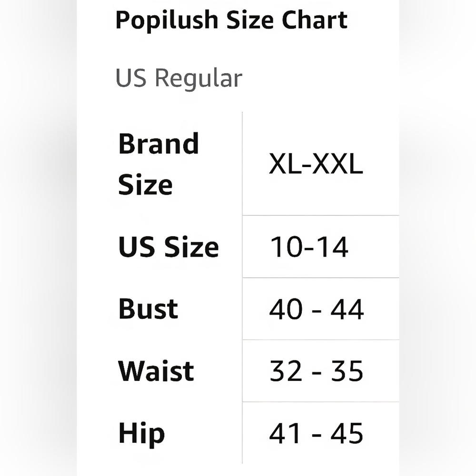Viewport: 476px width, 476px height.
Task: Click the Hip row label
Action: coord(141,434)
